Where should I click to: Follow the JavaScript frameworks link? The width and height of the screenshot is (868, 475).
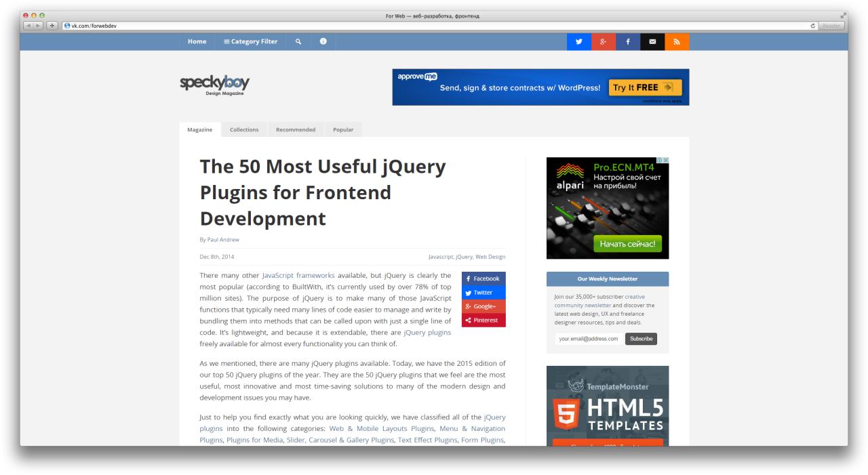point(298,276)
